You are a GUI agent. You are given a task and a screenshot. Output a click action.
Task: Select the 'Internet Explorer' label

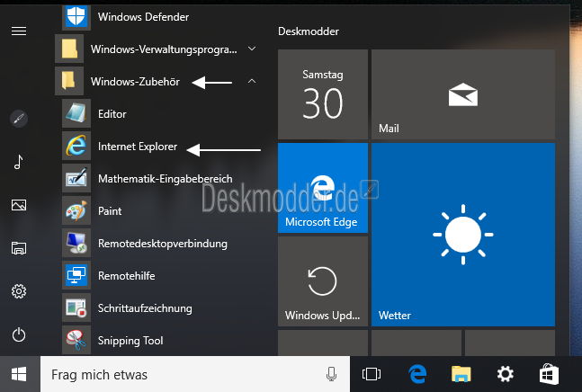pyautogui.click(x=138, y=147)
